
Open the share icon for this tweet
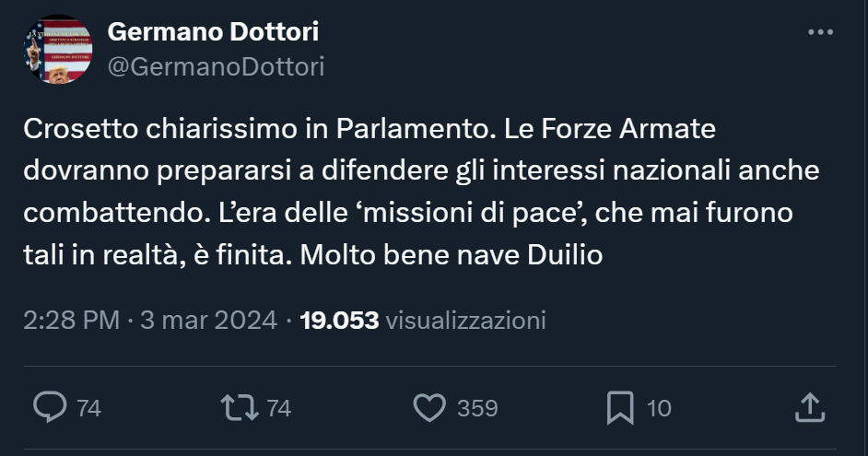click(x=808, y=406)
